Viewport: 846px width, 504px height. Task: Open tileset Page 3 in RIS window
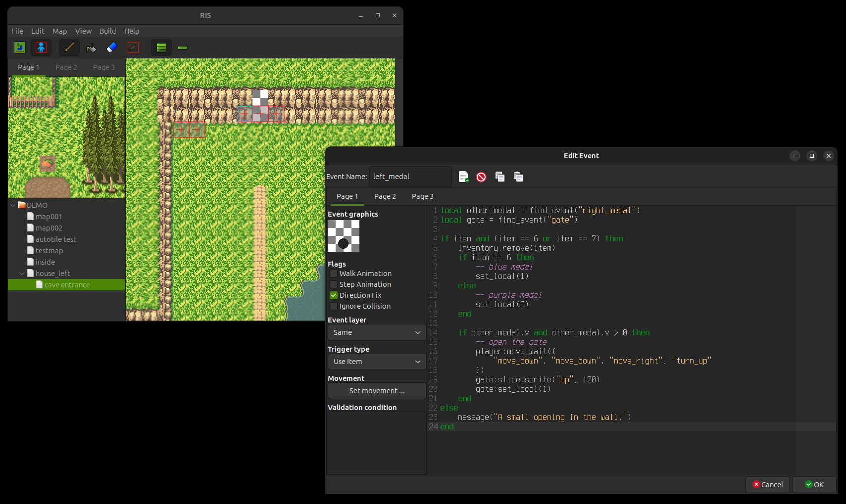coord(104,67)
